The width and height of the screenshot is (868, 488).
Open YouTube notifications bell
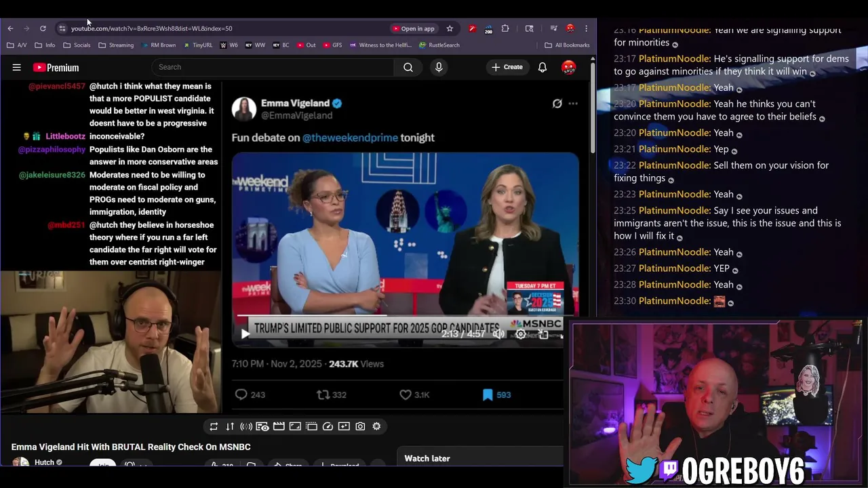(542, 67)
